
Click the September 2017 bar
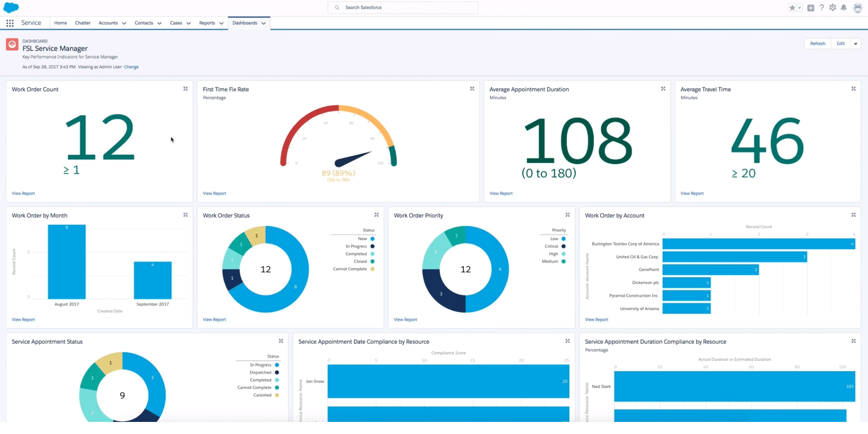tap(152, 280)
